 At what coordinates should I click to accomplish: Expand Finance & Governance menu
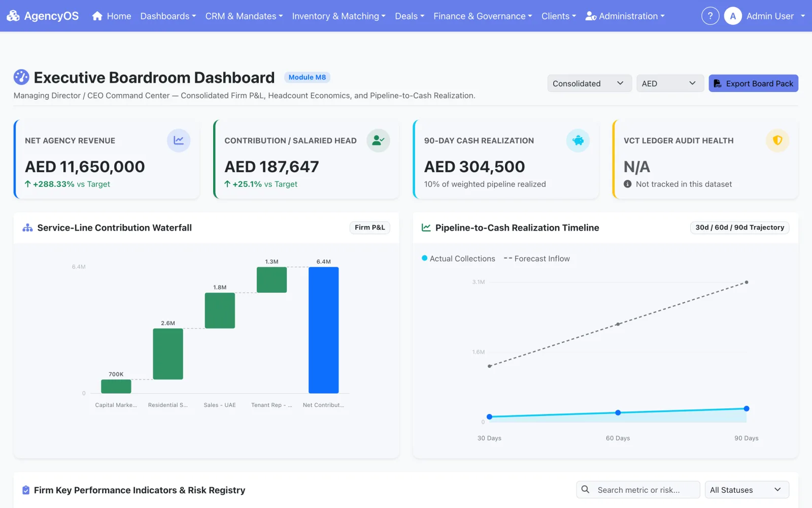483,16
